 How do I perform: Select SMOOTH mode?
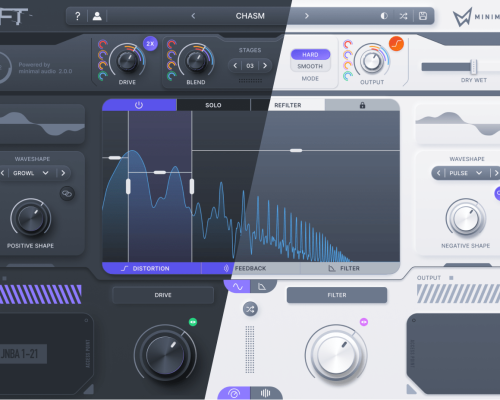tap(310, 66)
